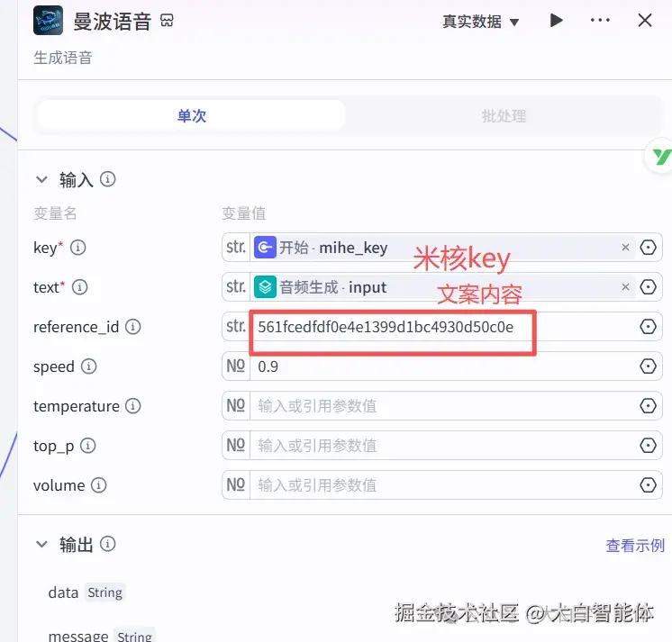This screenshot has height=642, width=672.
Task: Click the speed value field showing 0.9
Action: (x=441, y=366)
